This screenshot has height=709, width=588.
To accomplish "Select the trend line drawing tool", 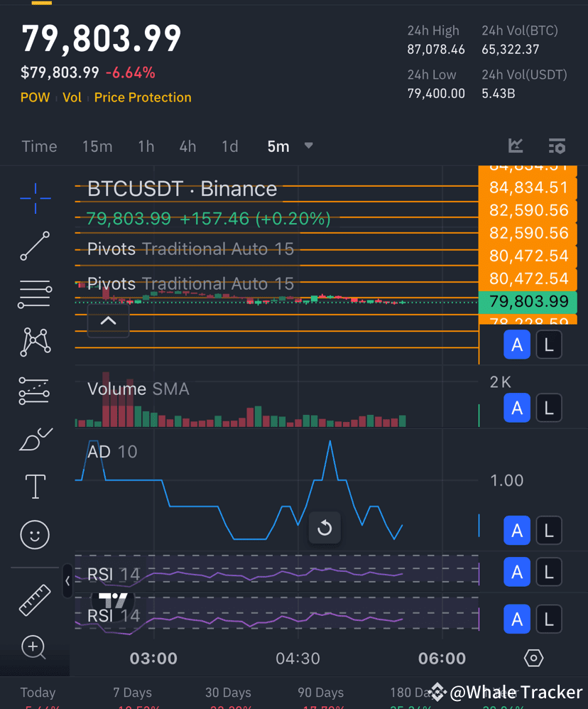I will click(x=34, y=247).
